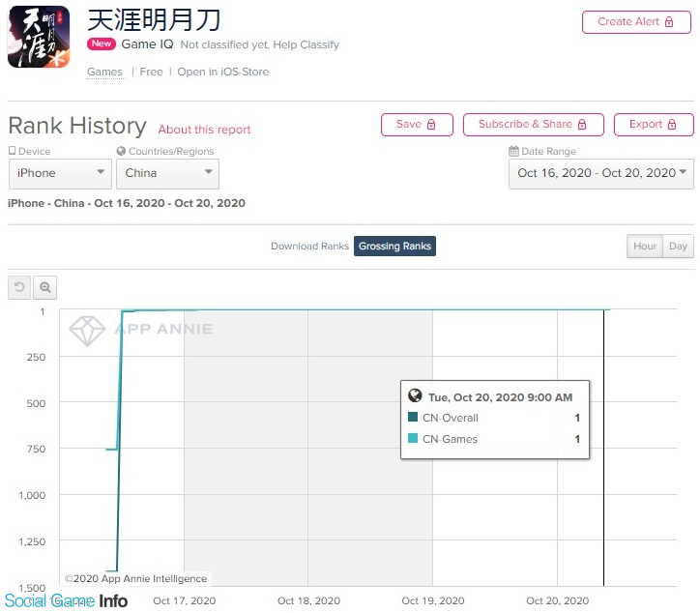Click the Export button

point(654,124)
